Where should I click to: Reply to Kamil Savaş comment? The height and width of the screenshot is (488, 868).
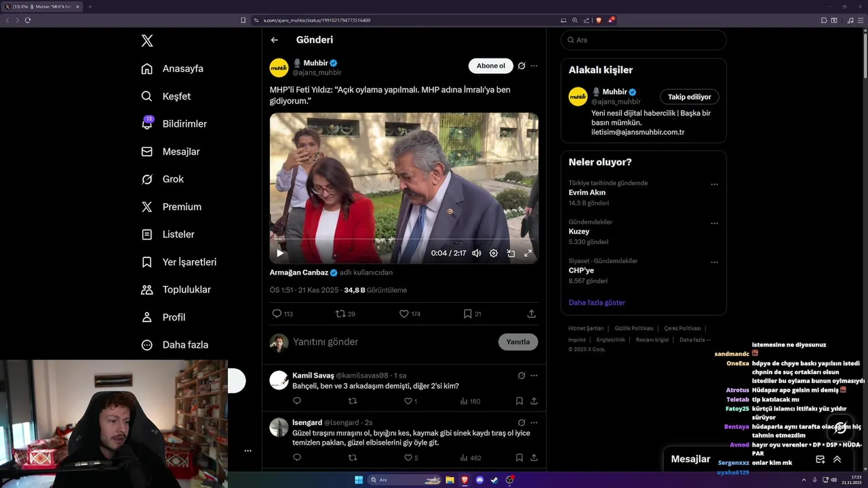click(x=297, y=401)
